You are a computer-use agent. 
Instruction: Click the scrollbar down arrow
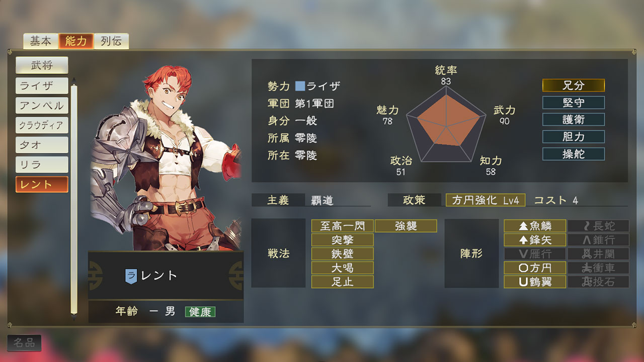click(74, 318)
